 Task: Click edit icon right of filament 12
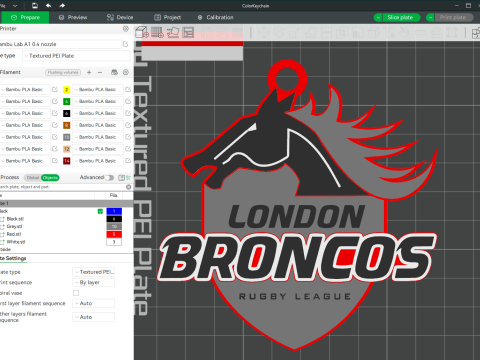[x=128, y=149]
